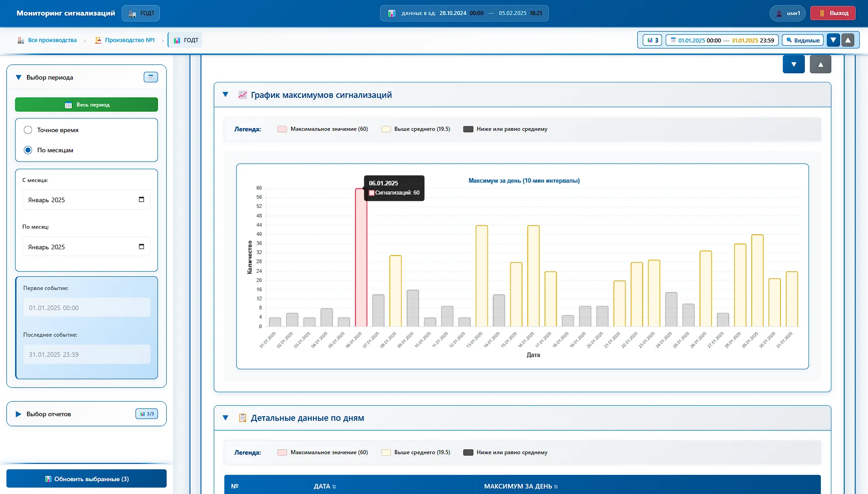Collapse the График максимумов сигнализаций panel
The height and width of the screenshot is (494, 868).
[x=225, y=95]
